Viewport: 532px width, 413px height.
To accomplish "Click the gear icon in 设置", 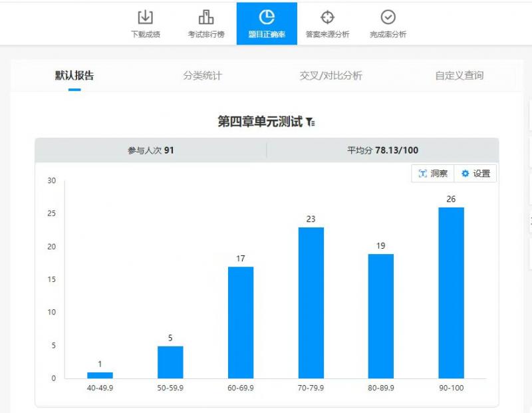I will [x=465, y=174].
